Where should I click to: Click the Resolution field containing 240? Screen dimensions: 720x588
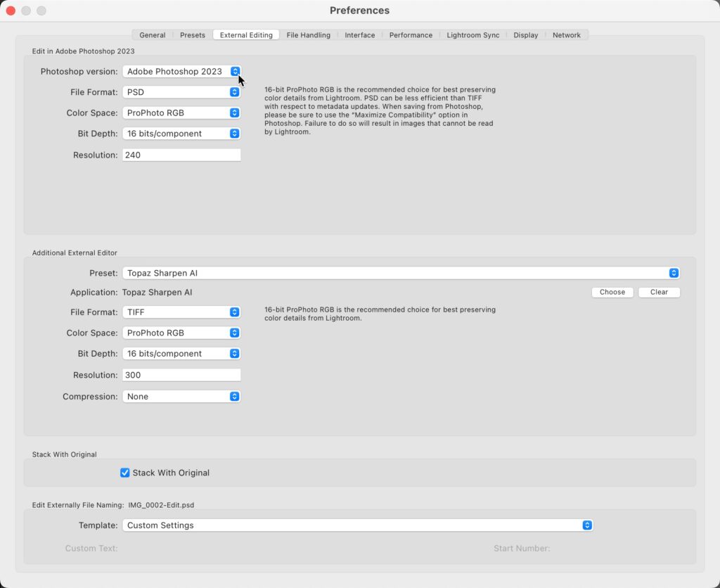click(x=181, y=155)
